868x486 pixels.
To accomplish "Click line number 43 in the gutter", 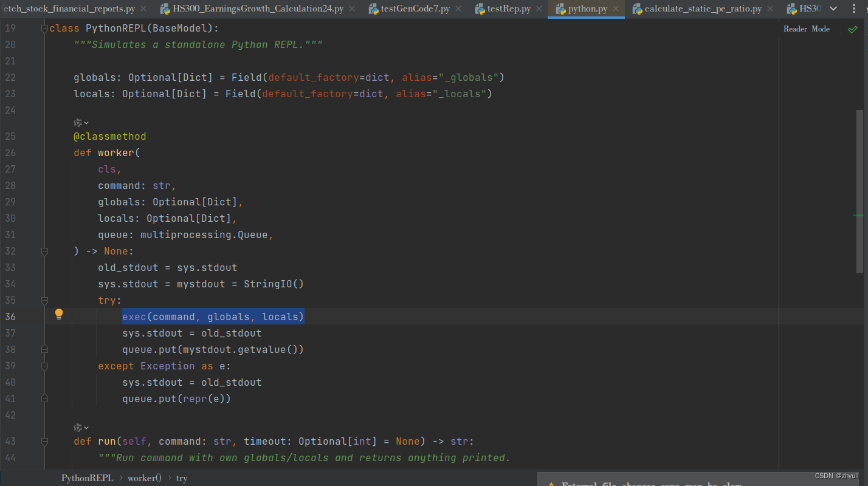I will click(x=10, y=441).
